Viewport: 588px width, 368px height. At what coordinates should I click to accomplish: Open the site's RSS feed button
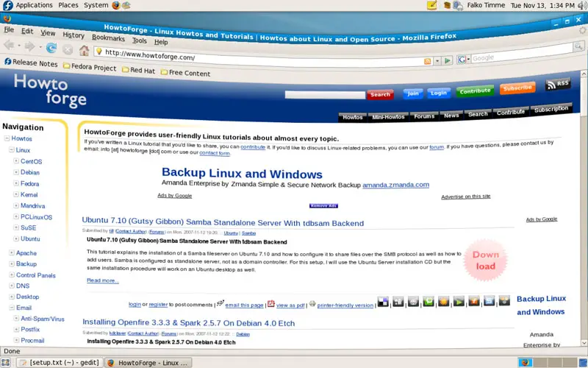pos(558,85)
